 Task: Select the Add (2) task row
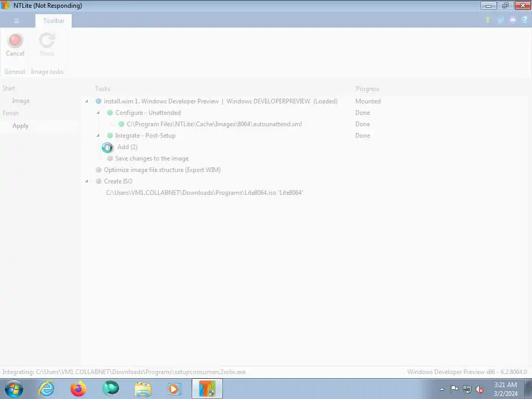coord(127,147)
